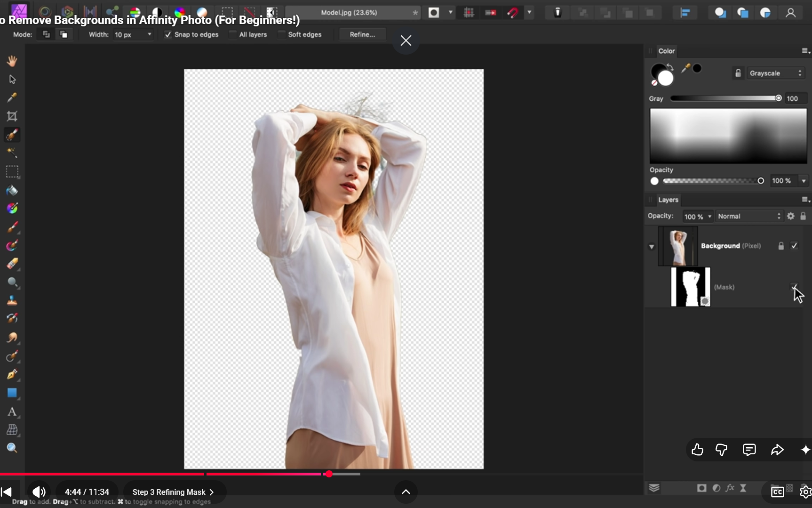This screenshot has width=812, height=508.
Task: Select the Smudge Brush tool
Action: [12, 338]
